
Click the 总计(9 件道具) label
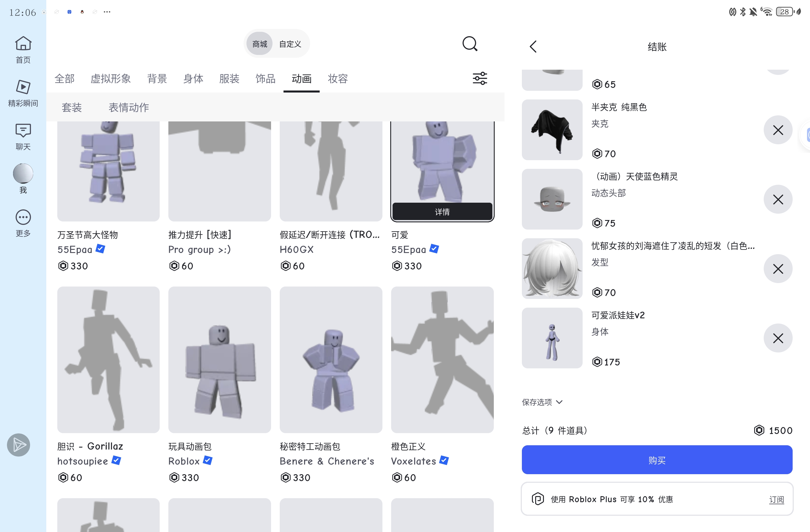pyautogui.click(x=555, y=430)
